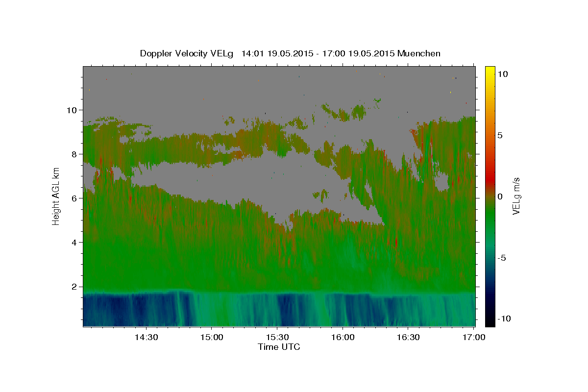This screenshot has height=392, width=588.
Task: Click the height tick label 2
Action: [x=75, y=287]
